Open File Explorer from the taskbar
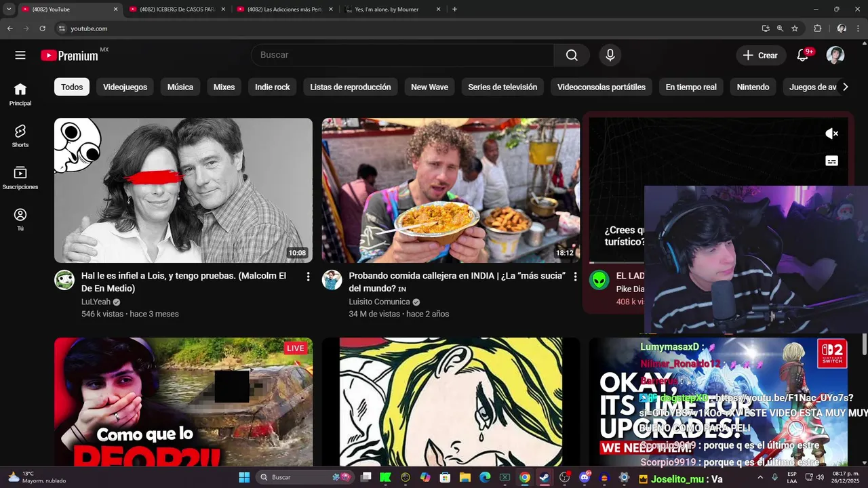This screenshot has width=868, height=488. [x=465, y=477]
